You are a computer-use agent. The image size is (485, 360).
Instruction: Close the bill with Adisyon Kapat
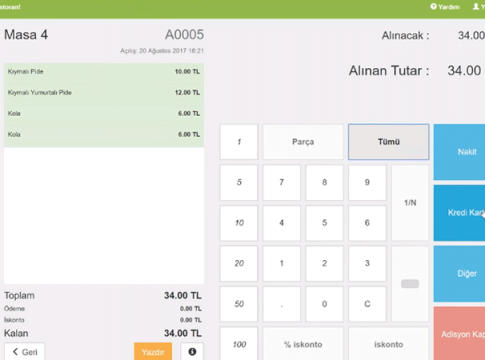coord(459,334)
